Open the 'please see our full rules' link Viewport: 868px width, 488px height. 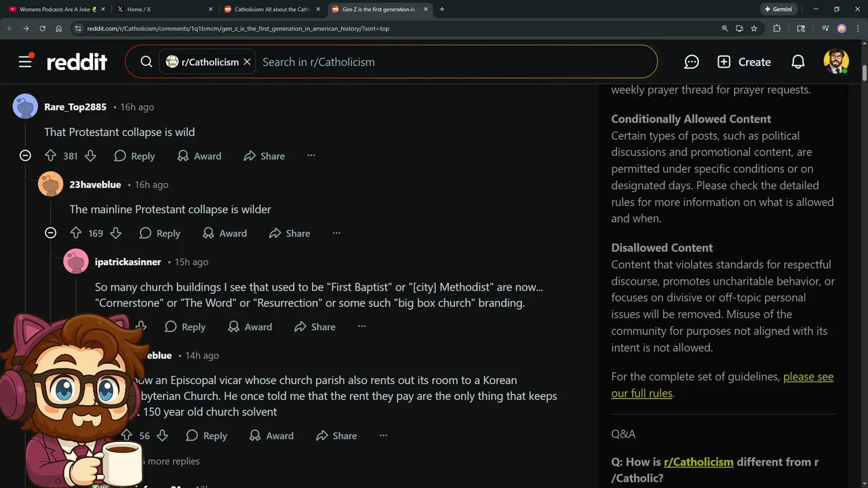pyautogui.click(x=722, y=385)
